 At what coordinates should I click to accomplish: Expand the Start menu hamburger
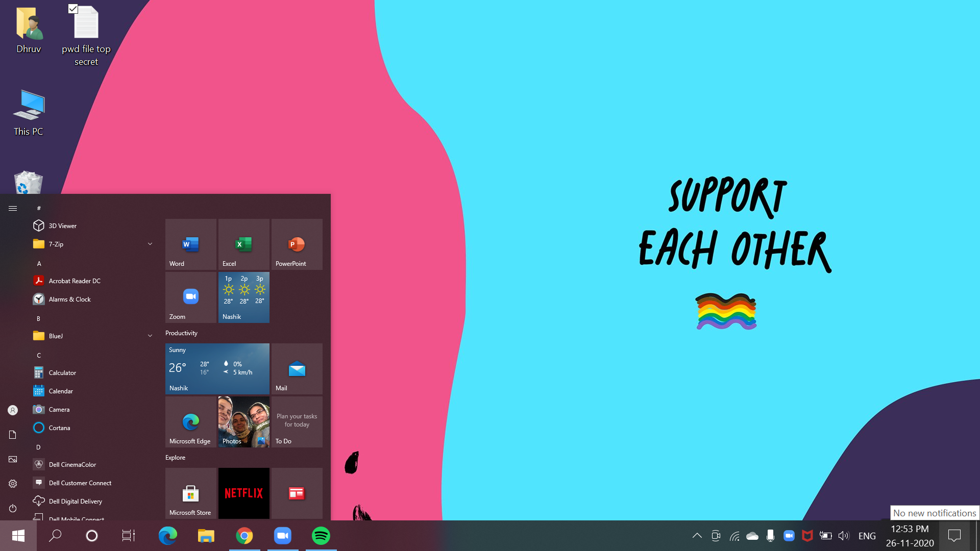pyautogui.click(x=13, y=208)
